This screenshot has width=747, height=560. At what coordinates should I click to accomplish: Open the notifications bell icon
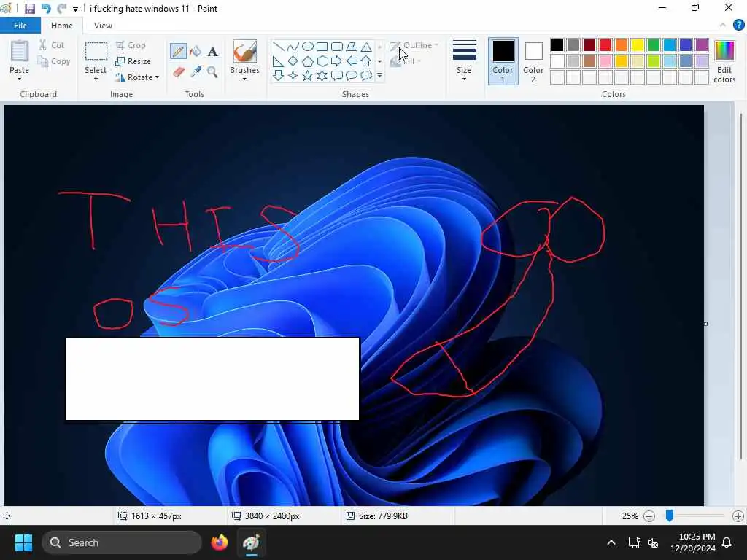pyautogui.click(x=727, y=542)
